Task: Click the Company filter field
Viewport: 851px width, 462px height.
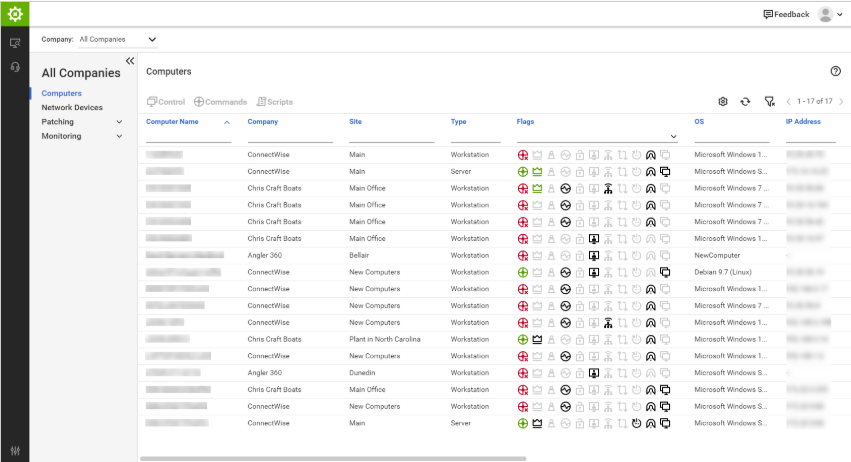Action: tap(290, 136)
